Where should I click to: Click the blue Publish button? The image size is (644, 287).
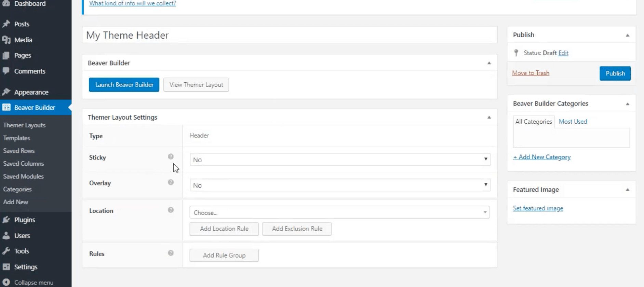click(x=615, y=73)
